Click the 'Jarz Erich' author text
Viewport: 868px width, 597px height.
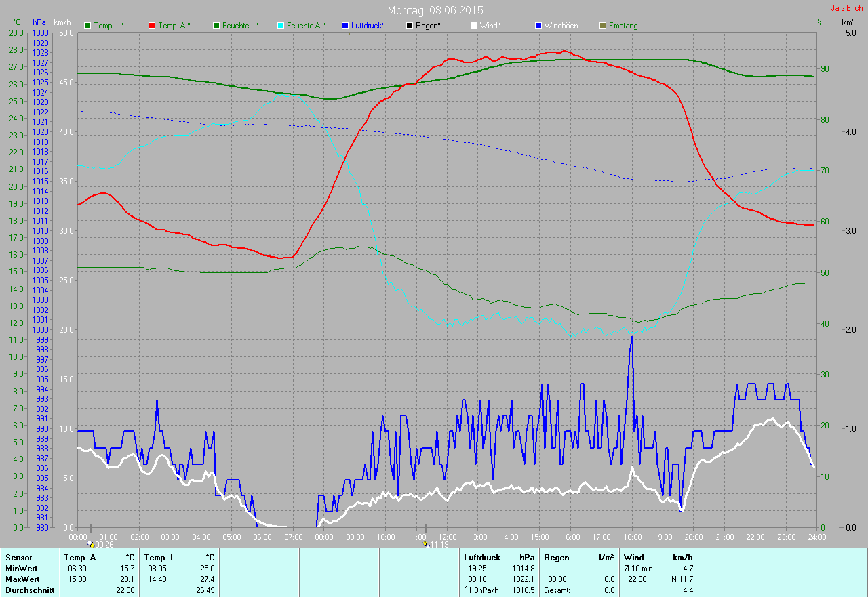point(847,8)
